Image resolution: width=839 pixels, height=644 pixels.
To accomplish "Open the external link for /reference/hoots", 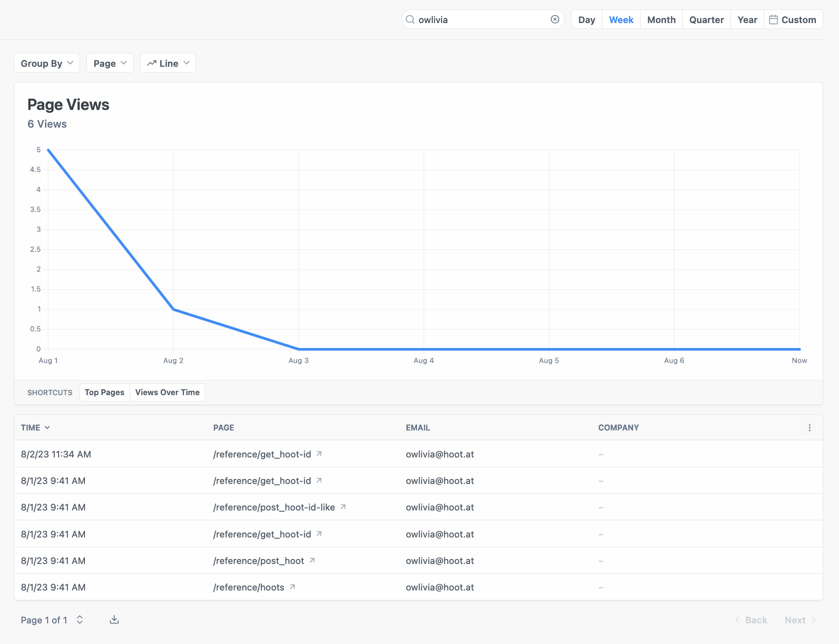I will (x=292, y=587).
